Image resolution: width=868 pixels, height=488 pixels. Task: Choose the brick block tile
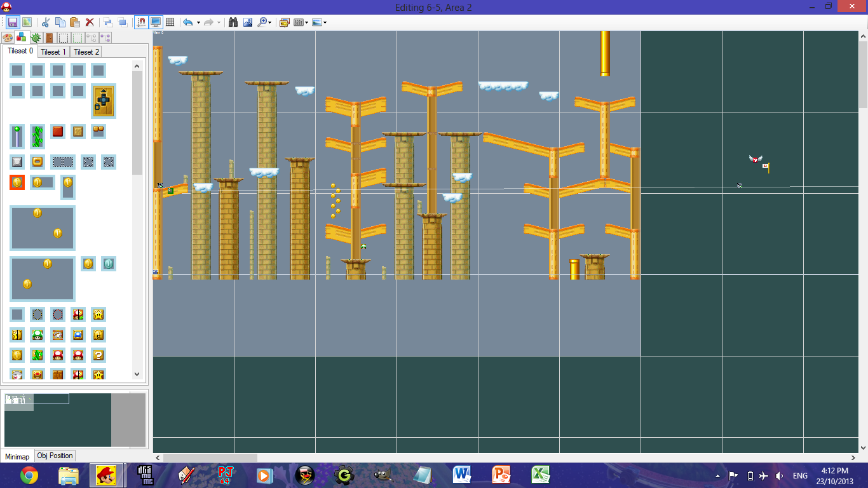click(58, 375)
